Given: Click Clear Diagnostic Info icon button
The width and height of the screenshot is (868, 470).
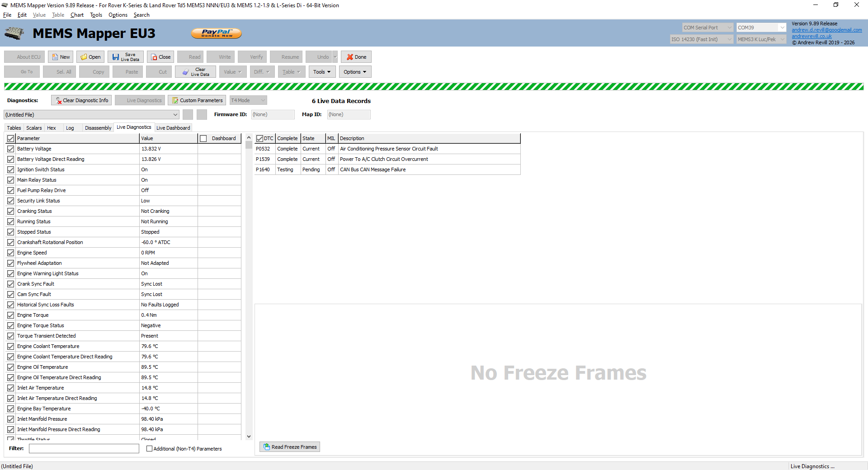Looking at the screenshot, I should point(81,100).
